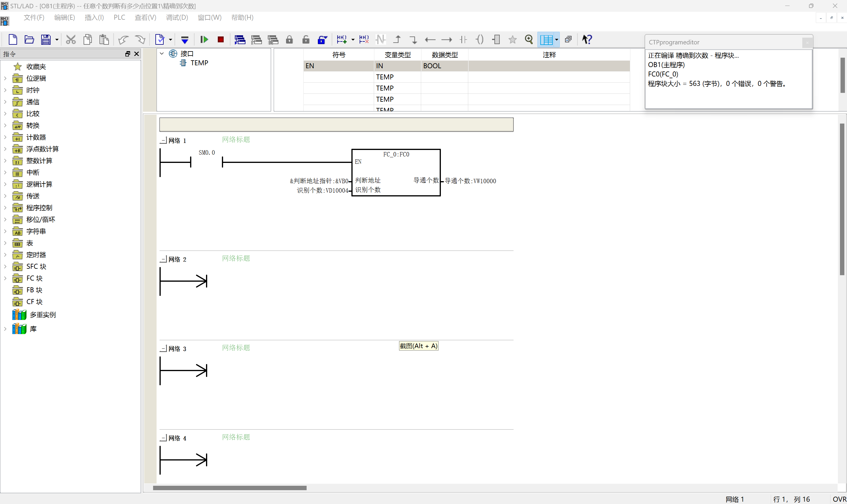The width and height of the screenshot is (847, 504).
Task: Click the Insert network icon
Action: [x=341, y=39]
